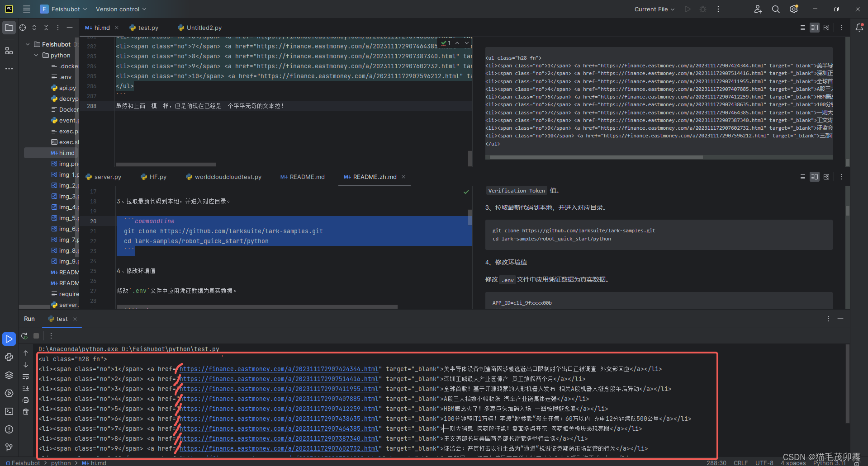
Task: Hide the project panel
Action: click(x=70, y=28)
